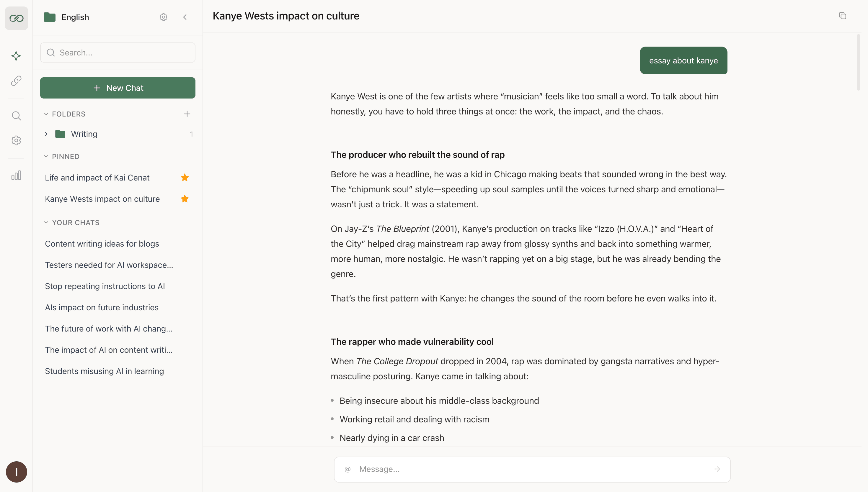Click the copy conversation icon at top right
This screenshot has width=868, height=492.
(842, 16)
